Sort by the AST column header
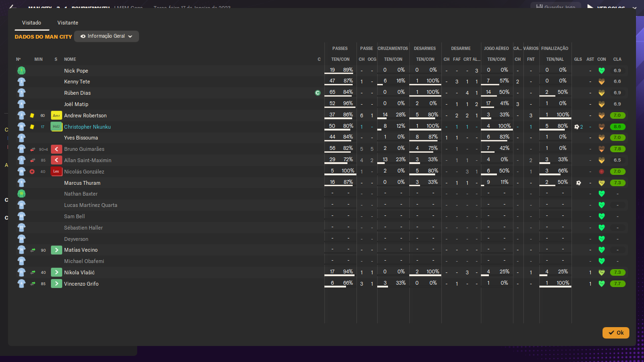Image resolution: width=644 pixels, height=362 pixels. pyautogui.click(x=590, y=59)
